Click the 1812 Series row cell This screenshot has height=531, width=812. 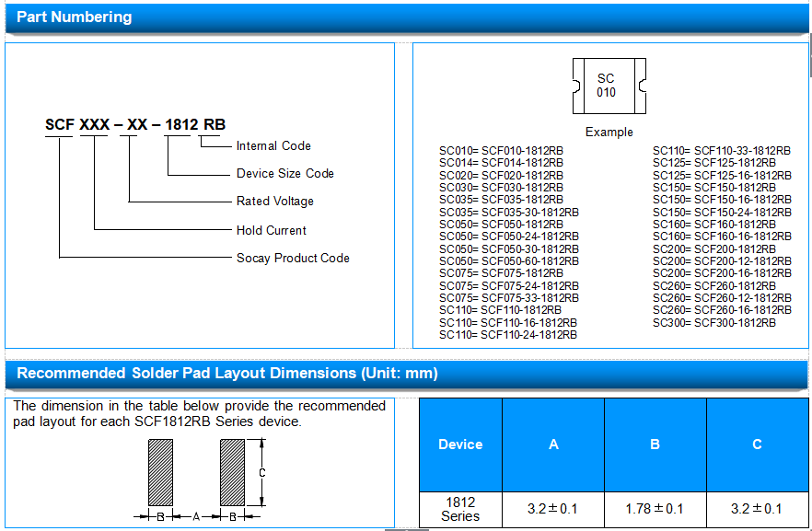point(460,509)
